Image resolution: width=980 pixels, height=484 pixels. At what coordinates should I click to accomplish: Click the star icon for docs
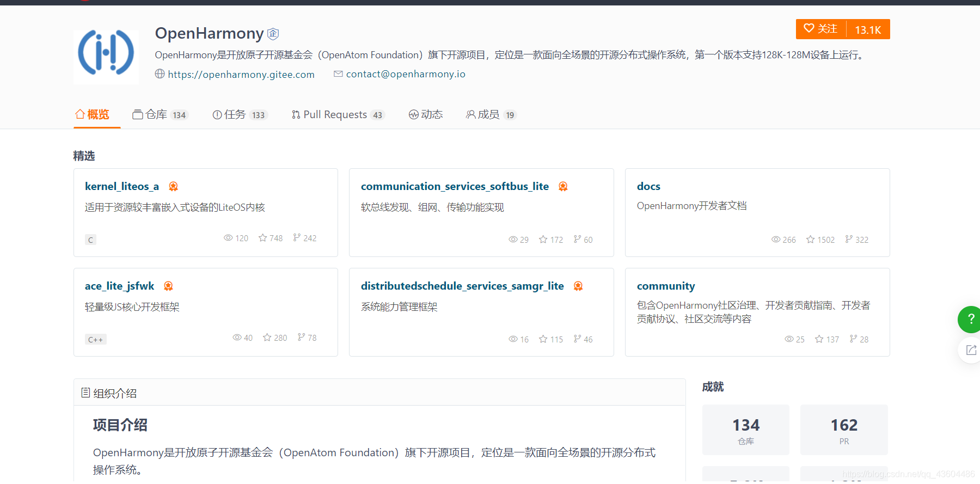[x=811, y=240]
